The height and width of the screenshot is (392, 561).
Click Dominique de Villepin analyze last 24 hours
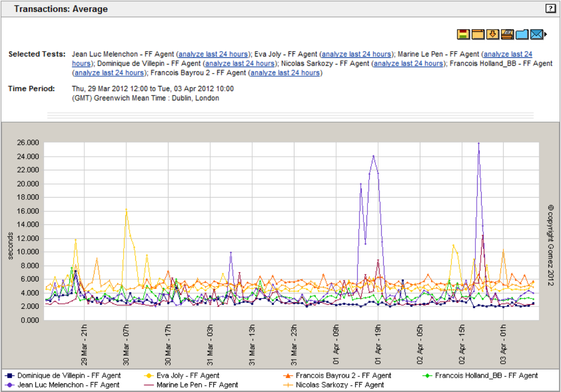pyautogui.click(x=240, y=63)
